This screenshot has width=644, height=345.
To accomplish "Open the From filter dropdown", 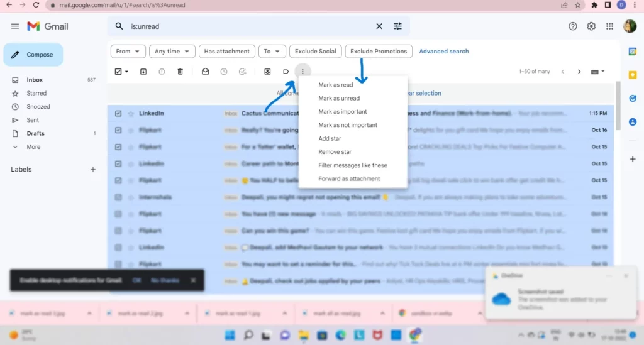I will coord(128,52).
